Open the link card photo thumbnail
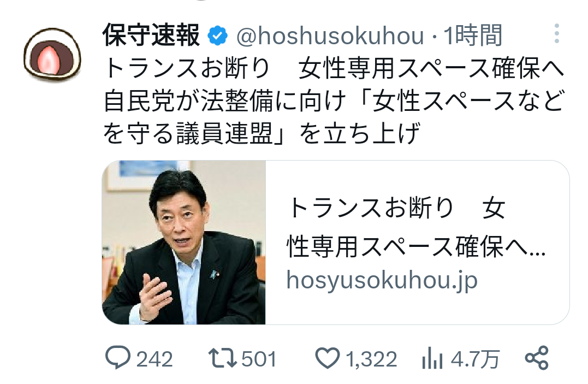Viewport: 588px width, 384px height. (184, 243)
